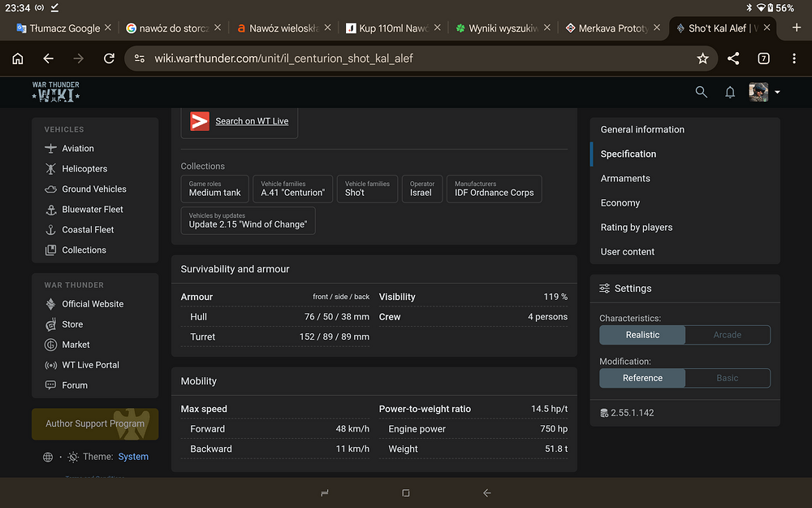Select Reference modification option
The image size is (812, 508).
coord(642,378)
